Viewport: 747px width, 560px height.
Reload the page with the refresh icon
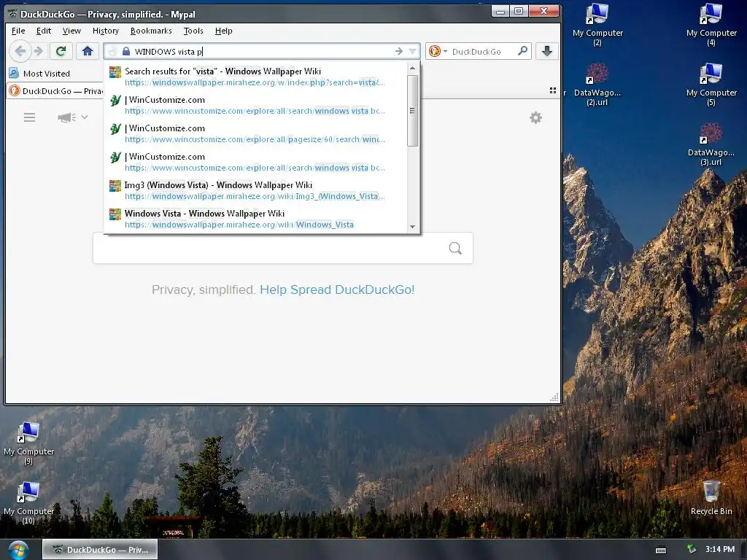[61, 51]
